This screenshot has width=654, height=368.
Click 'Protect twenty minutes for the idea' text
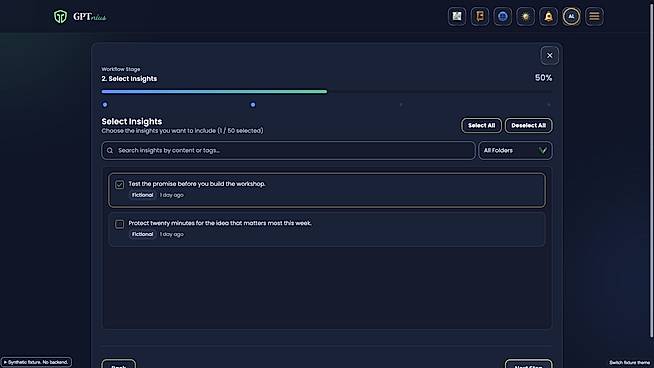coord(220,223)
